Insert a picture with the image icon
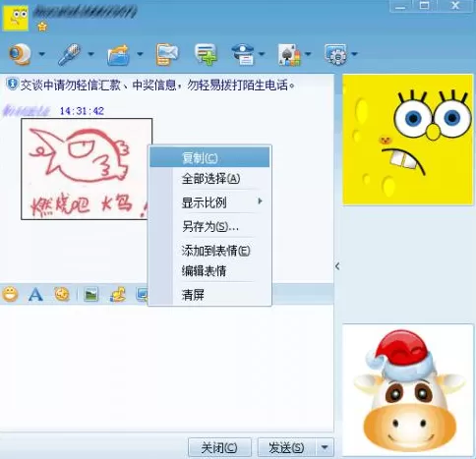 pyautogui.click(x=90, y=294)
